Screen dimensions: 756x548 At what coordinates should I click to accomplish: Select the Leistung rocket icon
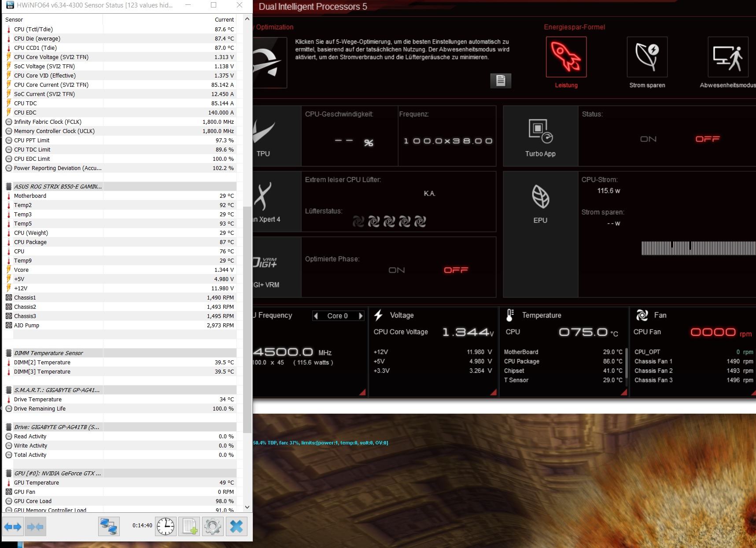click(566, 57)
